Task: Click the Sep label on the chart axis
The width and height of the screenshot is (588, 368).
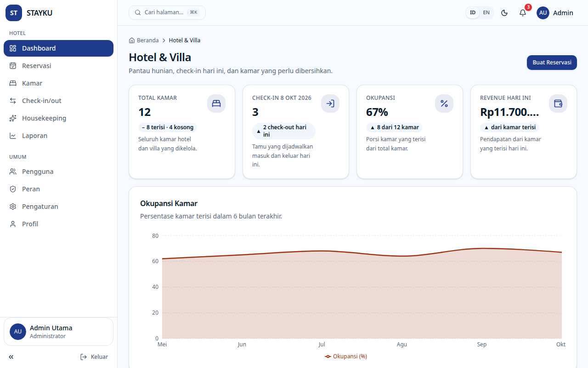Action: coord(481,345)
